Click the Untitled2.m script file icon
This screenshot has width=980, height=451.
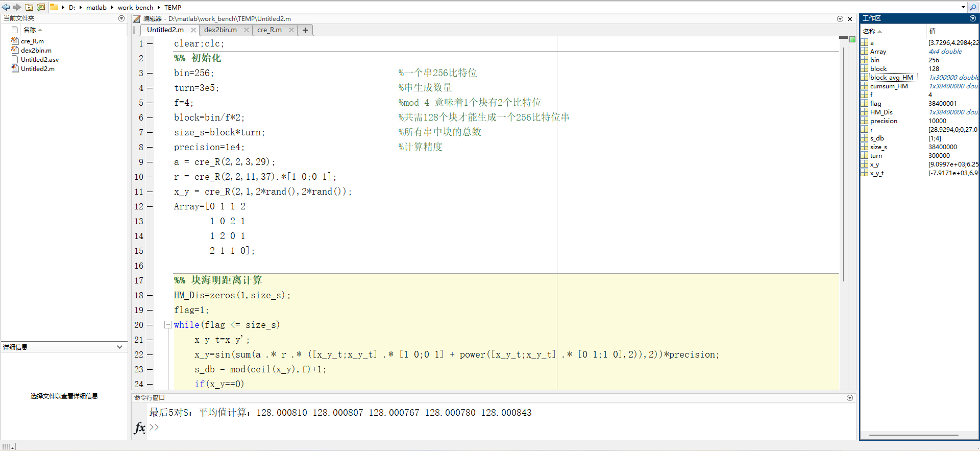click(15, 68)
